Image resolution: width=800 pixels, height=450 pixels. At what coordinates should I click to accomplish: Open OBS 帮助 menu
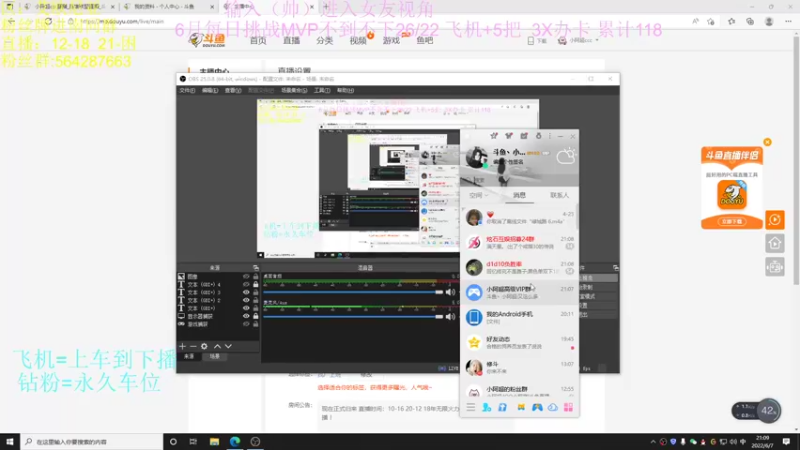[x=345, y=90]
